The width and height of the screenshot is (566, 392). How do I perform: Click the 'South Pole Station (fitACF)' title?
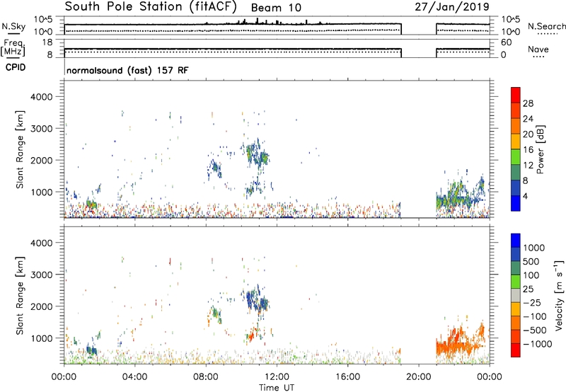coord(151,6)
